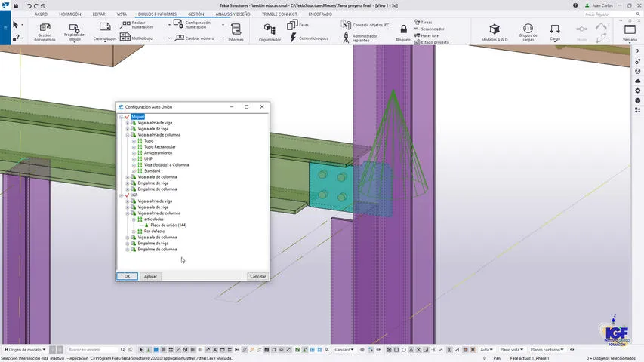Click the help question mark icon
The image size is (644, 362).
575,5
